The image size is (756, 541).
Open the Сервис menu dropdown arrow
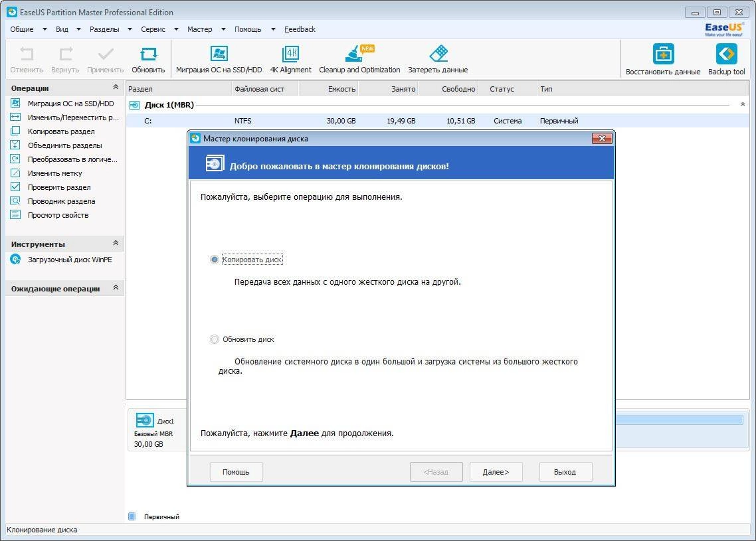click(176, 29)
